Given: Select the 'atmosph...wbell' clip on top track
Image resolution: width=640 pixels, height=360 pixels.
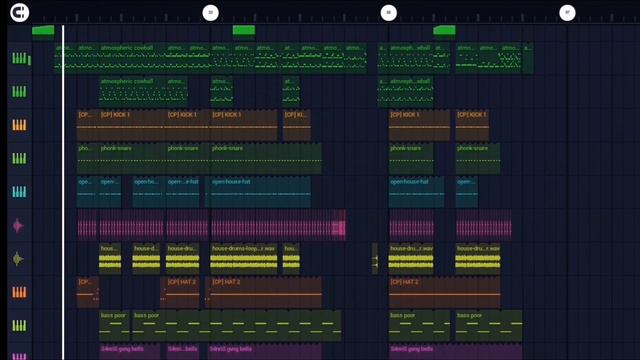Looking at the screenshot, I should (x=411, y=58).
